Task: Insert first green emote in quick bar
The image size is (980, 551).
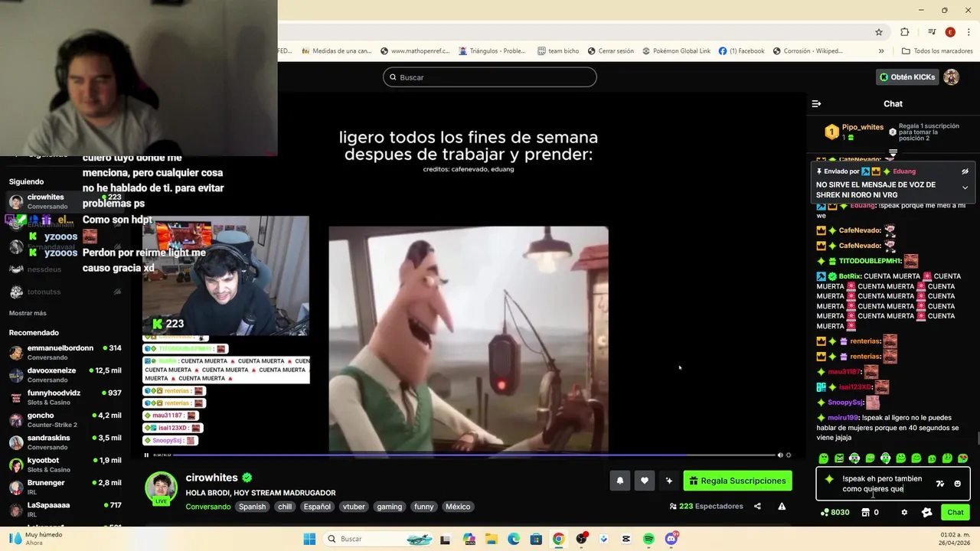Action: click(824, 458)
